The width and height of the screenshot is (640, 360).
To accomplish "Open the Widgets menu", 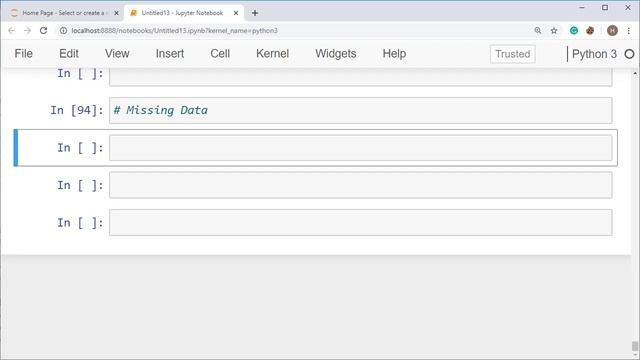I will click(336, 53).
